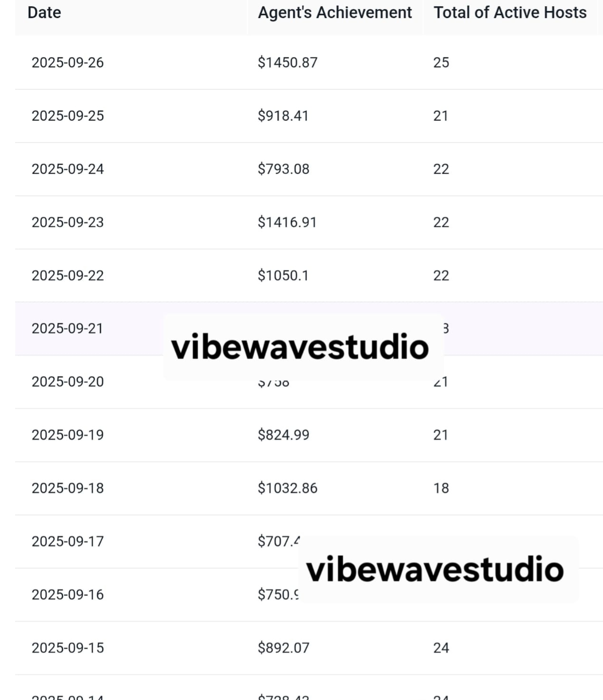Click the $1450.87 achievement value
This screenshot has width=603, height=700.
(287, 63)
